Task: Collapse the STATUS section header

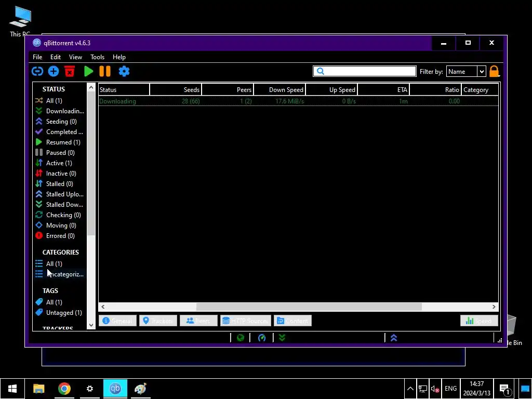Action: [54, 89]
